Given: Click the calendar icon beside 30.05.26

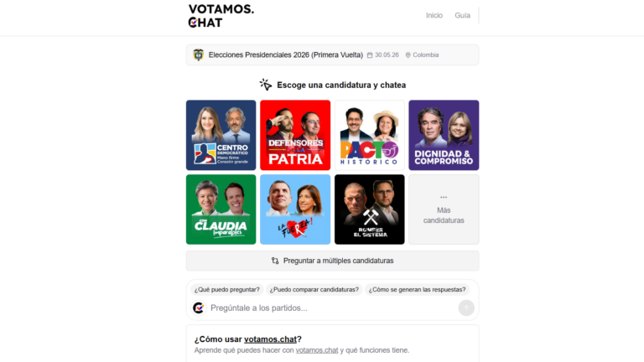Looking at the screenshot, I should [370, 55].
